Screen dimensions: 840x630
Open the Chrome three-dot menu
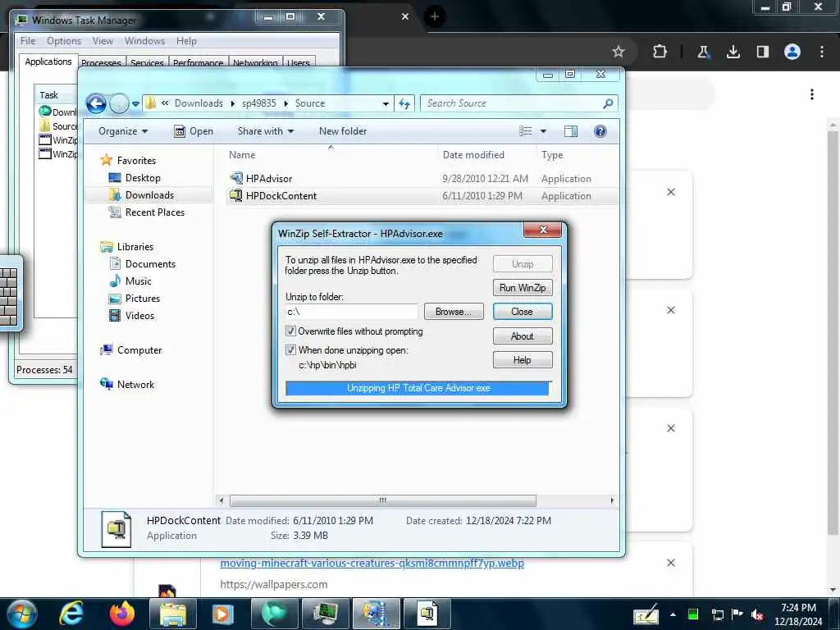coord(822,52)
